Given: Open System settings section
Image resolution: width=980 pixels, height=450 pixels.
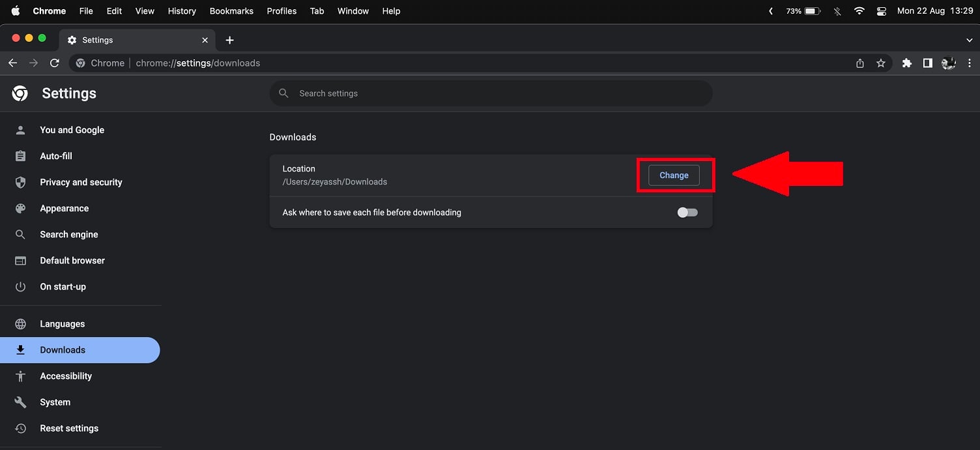Looking at the screenshot, I should (x=55, y=402).
